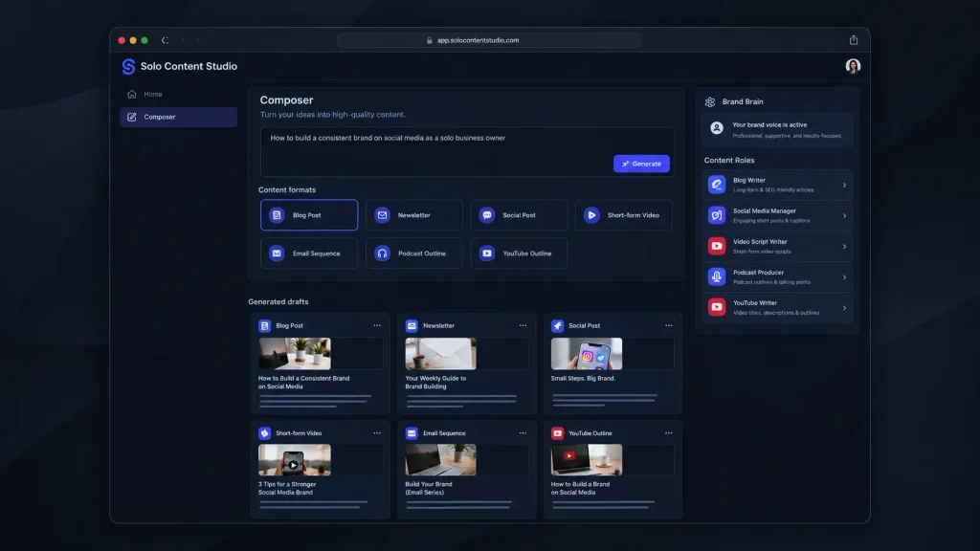
Task: Open the Home page in sidebar
Action: pos(178,95)
